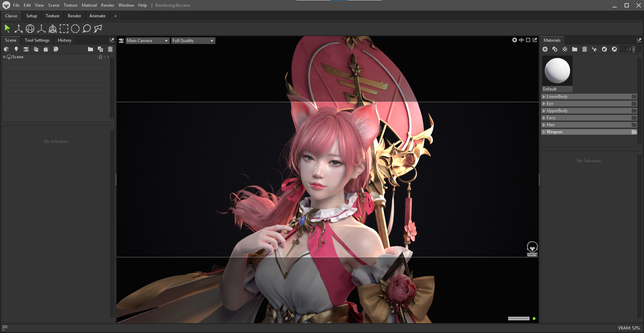Select the lasso selection tool
644x333 pixels.
coord(87,29)
